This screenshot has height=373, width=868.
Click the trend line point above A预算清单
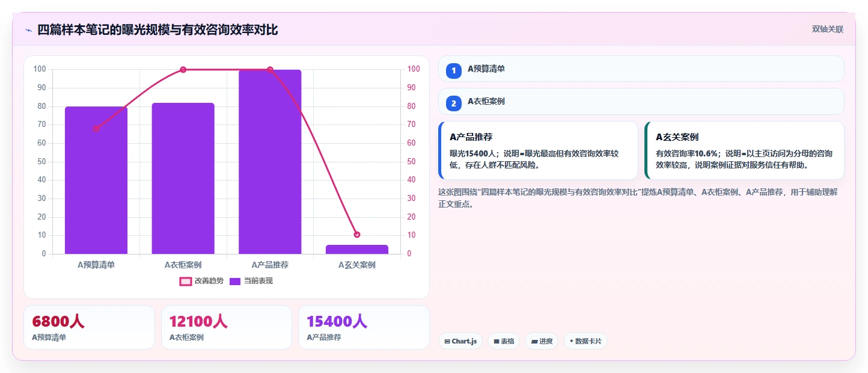96,129
